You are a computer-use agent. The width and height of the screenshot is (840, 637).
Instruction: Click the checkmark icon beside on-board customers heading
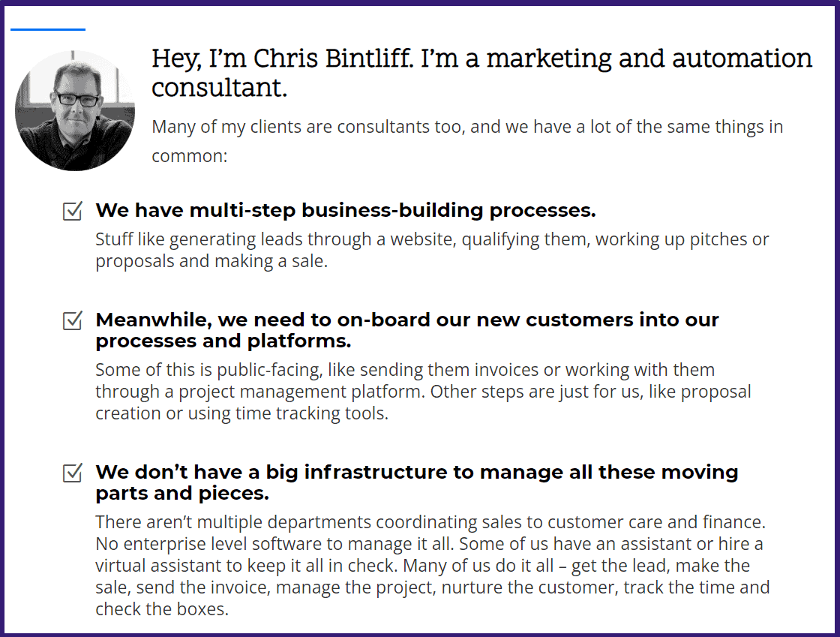pos(72,320)
